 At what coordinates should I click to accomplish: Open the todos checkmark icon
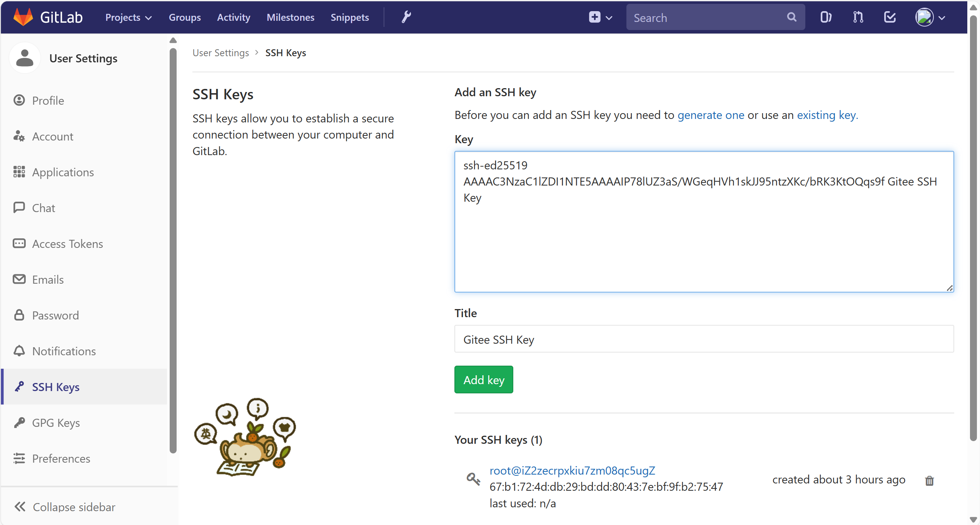(890, 17)
